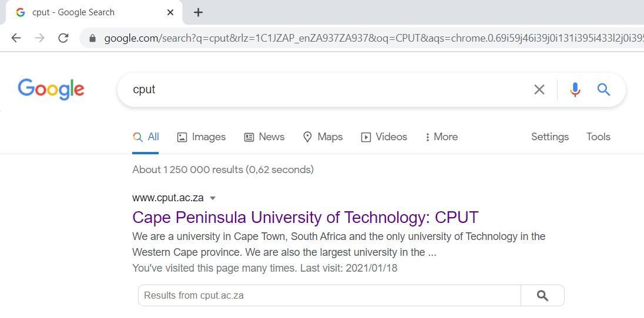Reload the current page
This screenshot has height=318, width=644.
[63, 38]
